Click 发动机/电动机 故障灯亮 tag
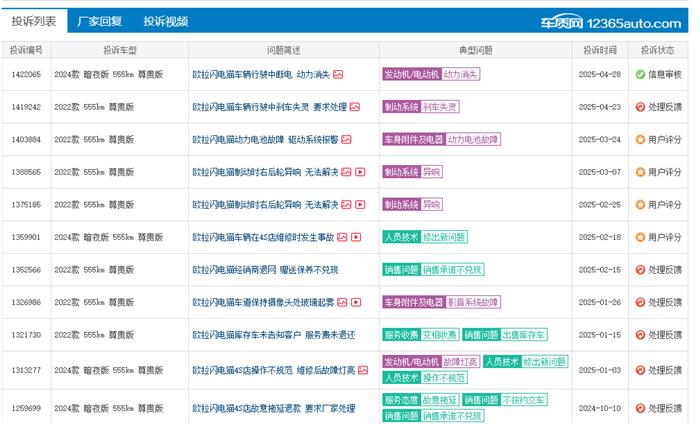The width and height of the screenshot is (700, 424). [431, 362]
